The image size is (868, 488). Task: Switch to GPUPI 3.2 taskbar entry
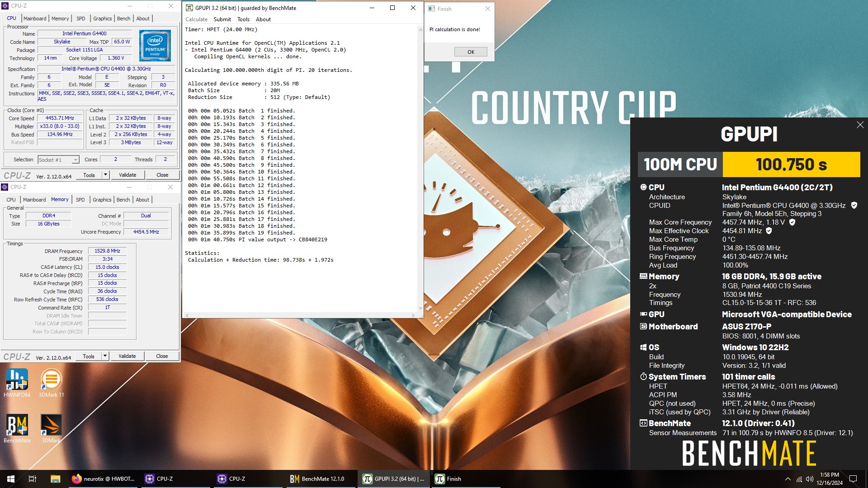(x=393, y=479)
